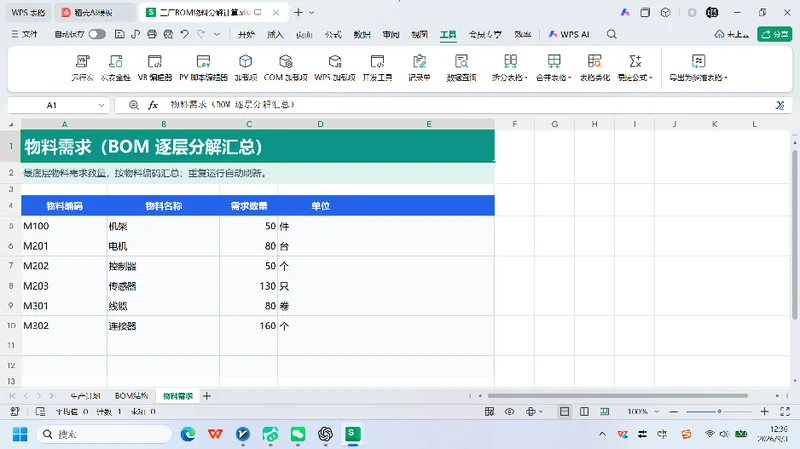800x449 pixels.
Task: Click the horizontal scrollbar
Action: coord(617,395)
